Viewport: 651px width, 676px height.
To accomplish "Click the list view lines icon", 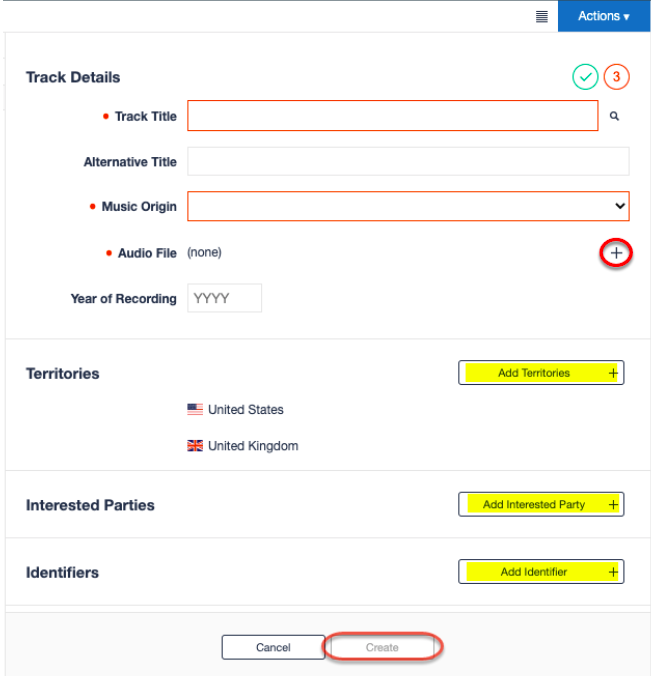I will click(541, 16).
